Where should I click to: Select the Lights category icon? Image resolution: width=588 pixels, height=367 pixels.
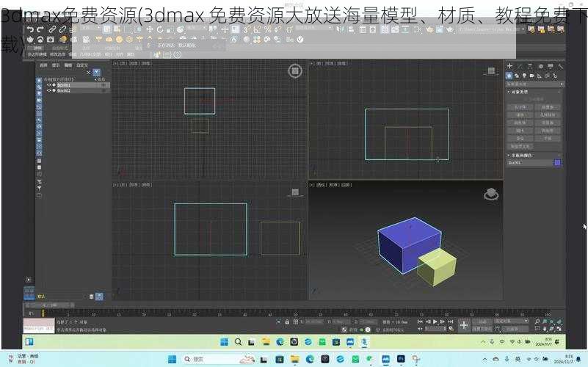click(x=524, y=76)
